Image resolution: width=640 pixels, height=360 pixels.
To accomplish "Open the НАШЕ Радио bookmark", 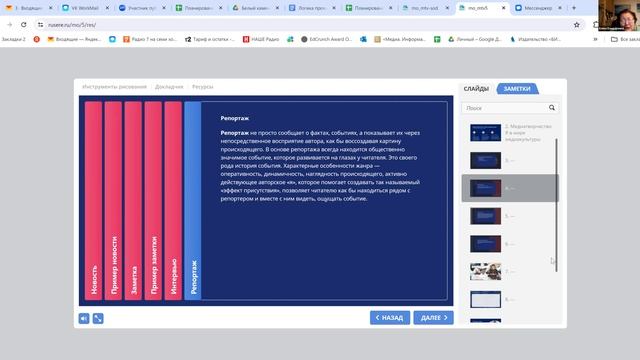I will pos(261,39).
